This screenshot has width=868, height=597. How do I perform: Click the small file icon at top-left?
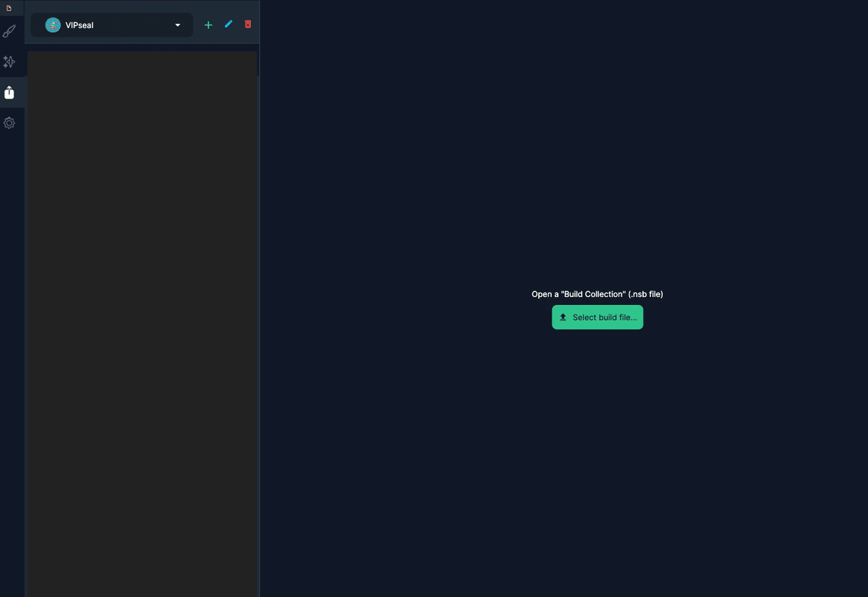click(9, 8)
